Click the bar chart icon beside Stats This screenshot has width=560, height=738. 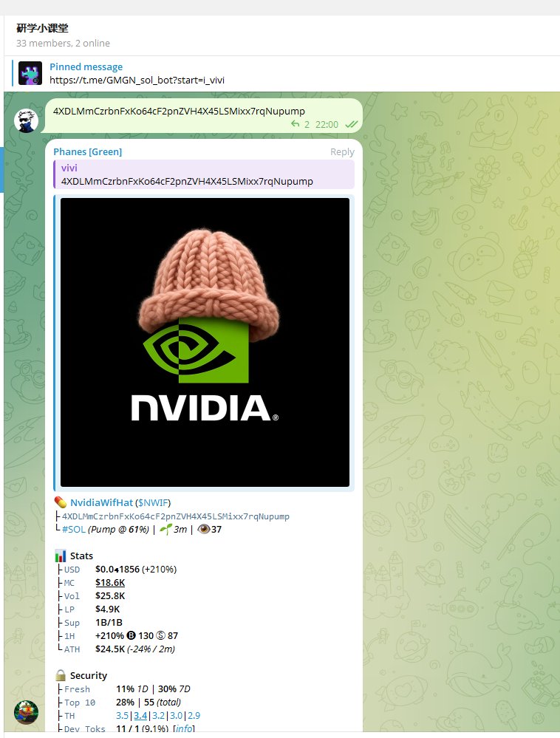[61, 556]
